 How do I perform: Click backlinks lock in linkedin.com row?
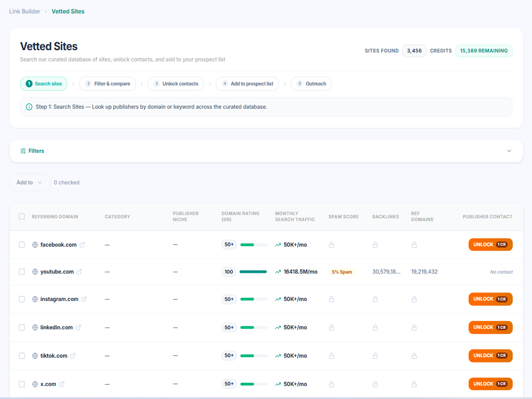pos(375,328)
